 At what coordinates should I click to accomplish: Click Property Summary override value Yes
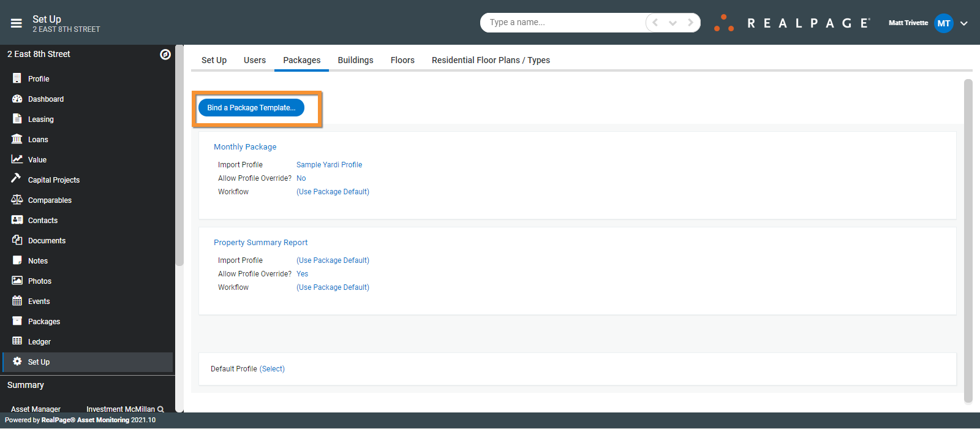coord(302,273)
